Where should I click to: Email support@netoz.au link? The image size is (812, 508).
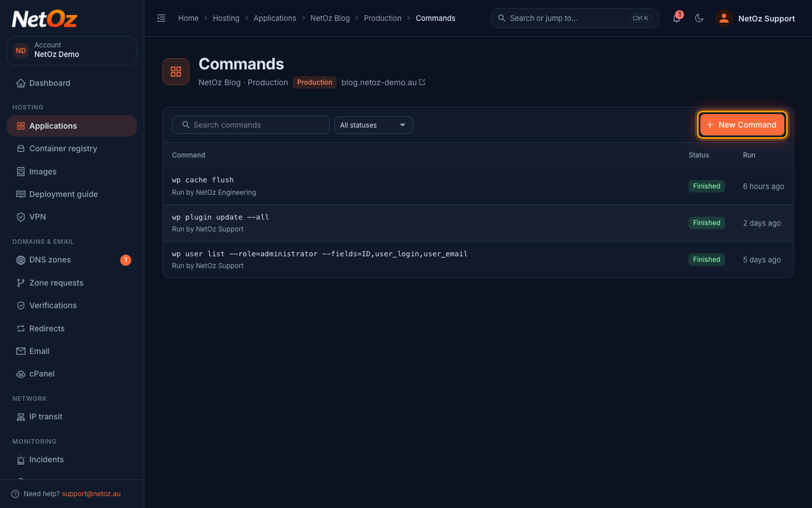pyautogui.click(x=91, y=494)
